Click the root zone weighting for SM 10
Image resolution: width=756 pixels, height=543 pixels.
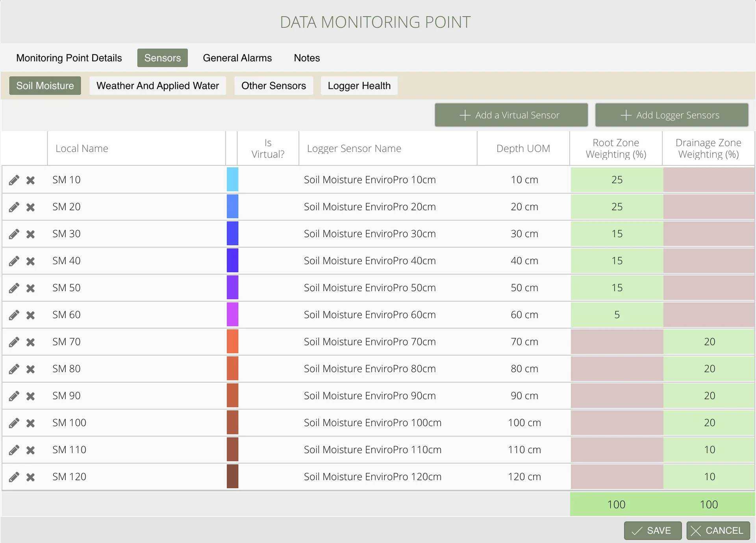pos(617,180)
